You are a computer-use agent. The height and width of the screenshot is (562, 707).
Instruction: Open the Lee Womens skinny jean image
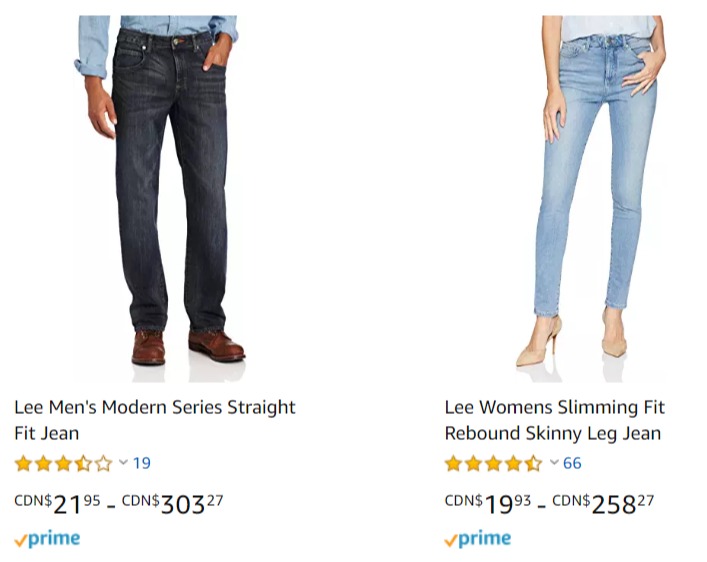click(591, 198)
